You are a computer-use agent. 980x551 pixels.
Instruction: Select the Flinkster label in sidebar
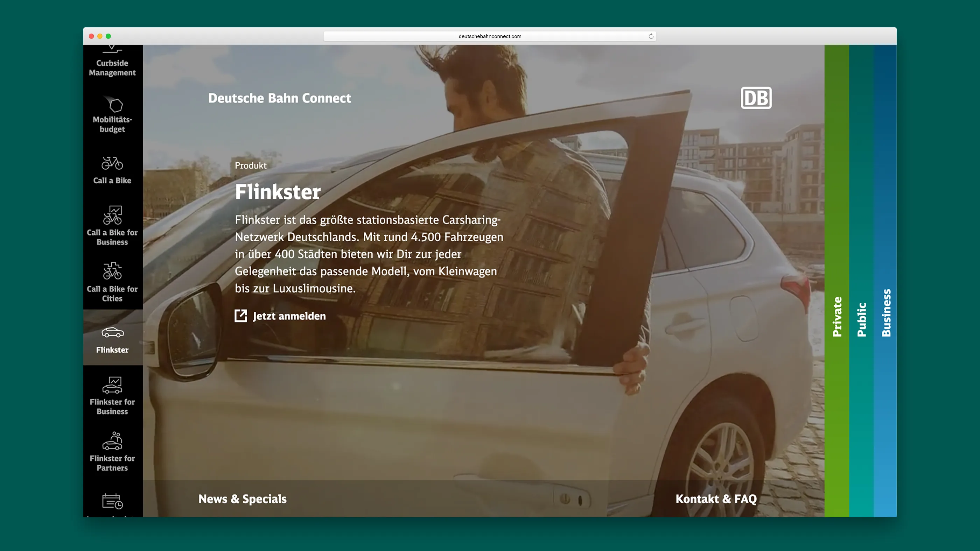coord(112,350)
